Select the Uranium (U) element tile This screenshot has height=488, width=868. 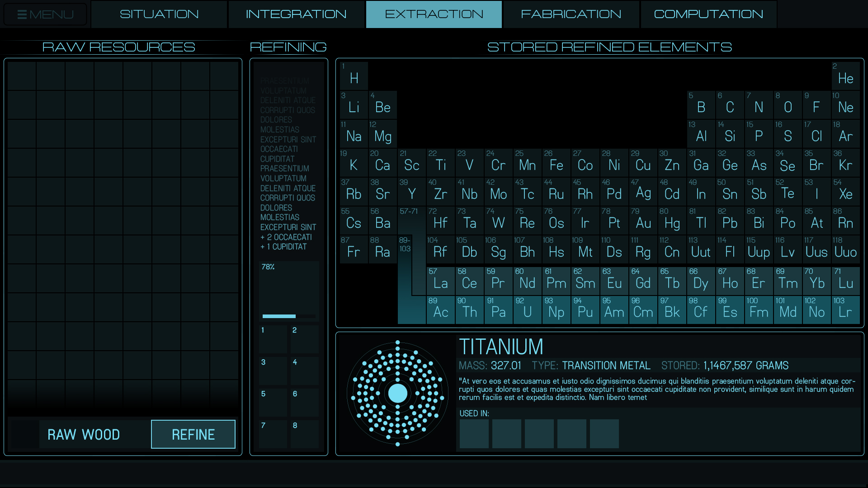tap(527, 310)
